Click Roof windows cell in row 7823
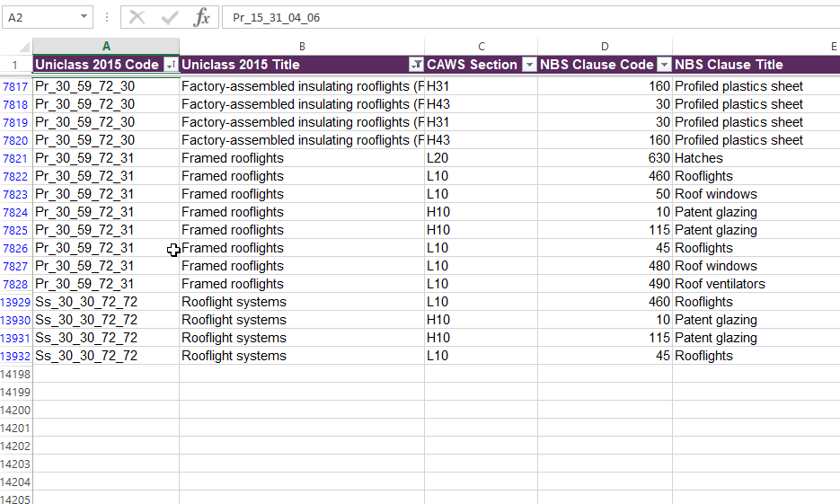The height and width of the screenshot is (504, 840). pos(756,194)
